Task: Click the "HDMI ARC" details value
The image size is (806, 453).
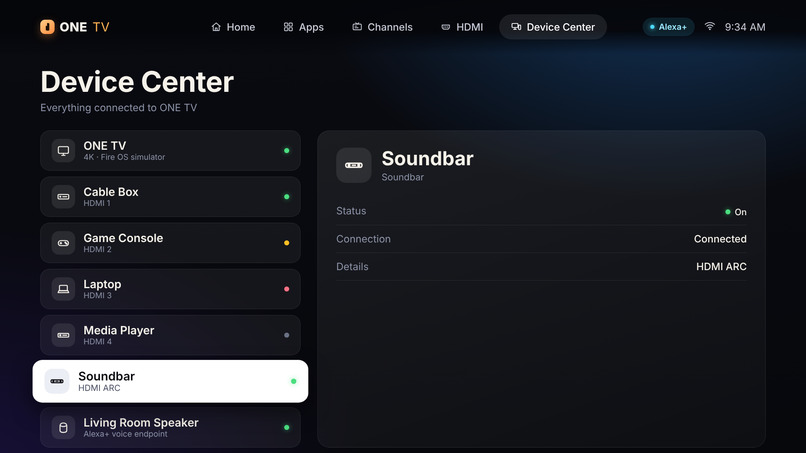Action: tap(721, 267)
